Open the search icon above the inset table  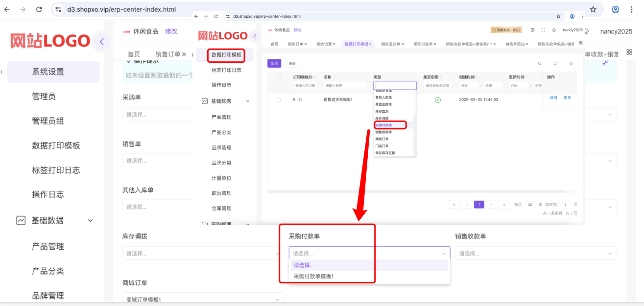(540, 63)
